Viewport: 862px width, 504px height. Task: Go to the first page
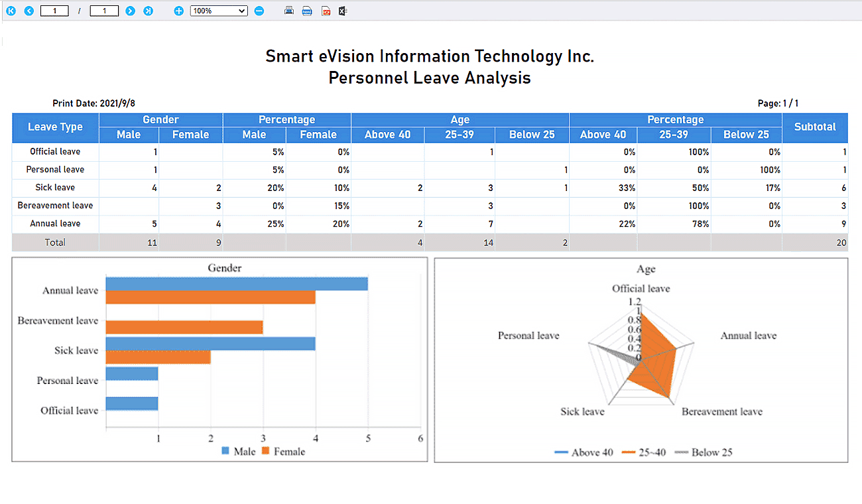11,11
